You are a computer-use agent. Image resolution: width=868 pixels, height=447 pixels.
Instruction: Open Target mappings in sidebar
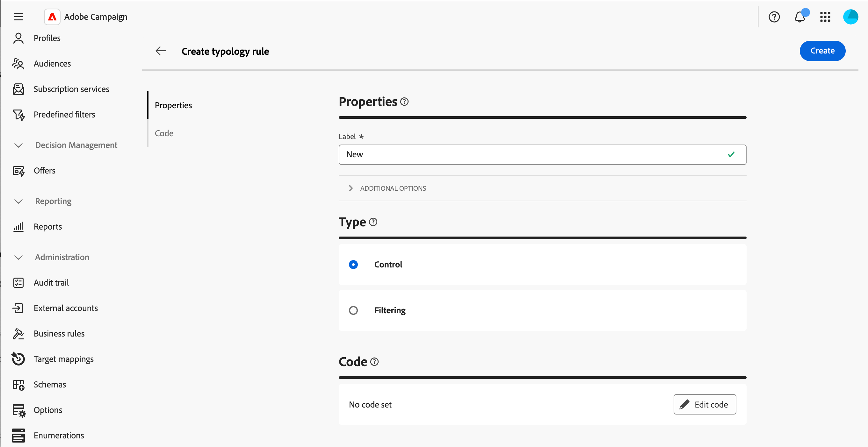point(63,359)
